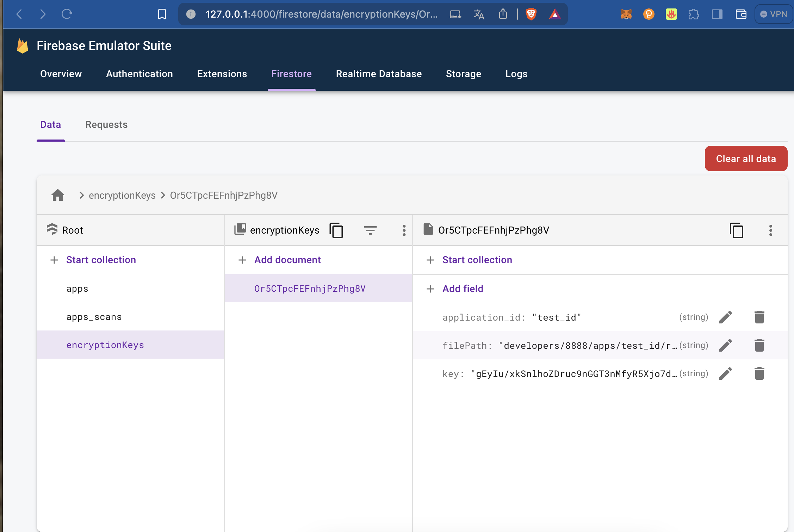Click the address bar URL
The image size is (794, 532).
321,14
